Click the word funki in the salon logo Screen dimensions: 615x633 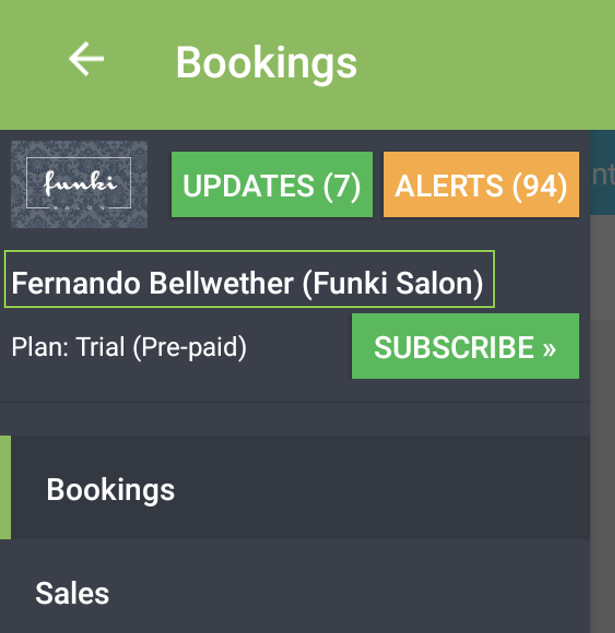79,184
